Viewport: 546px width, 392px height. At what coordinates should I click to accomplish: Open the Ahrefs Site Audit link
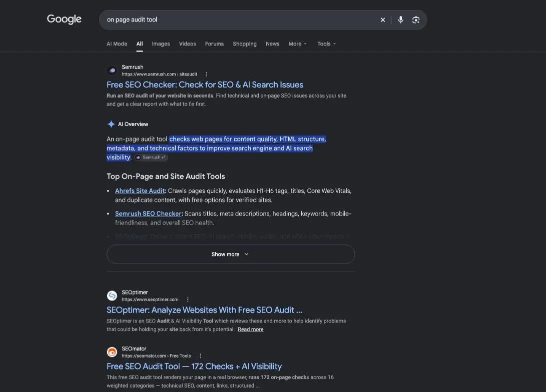click(x=140, y=190)
